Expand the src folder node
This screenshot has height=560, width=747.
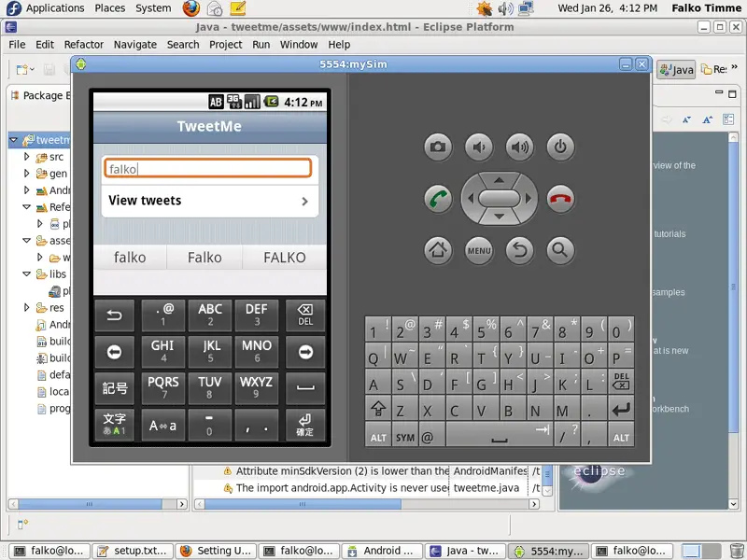point(27,156)
